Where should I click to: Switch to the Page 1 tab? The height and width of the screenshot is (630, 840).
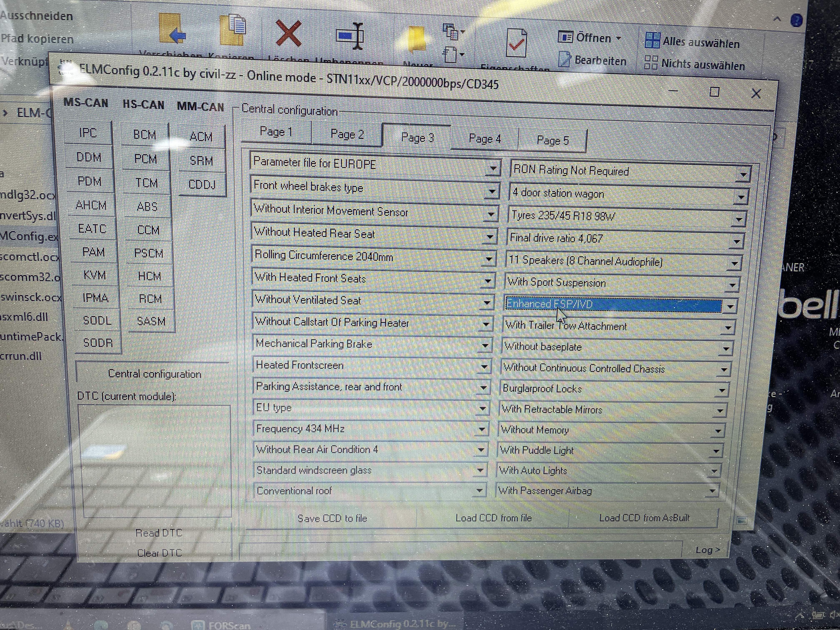(276, 132)
